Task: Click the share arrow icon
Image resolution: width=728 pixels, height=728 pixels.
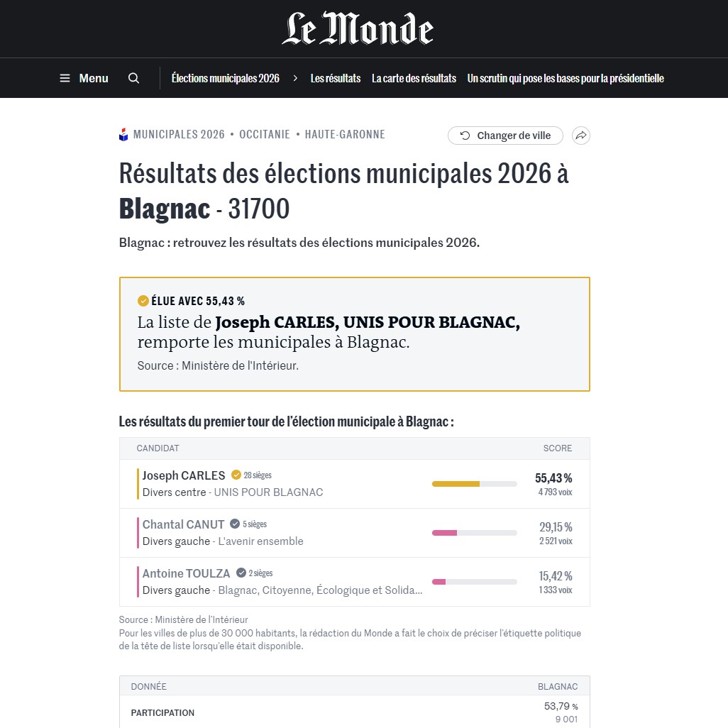Action: click(581, 136)
